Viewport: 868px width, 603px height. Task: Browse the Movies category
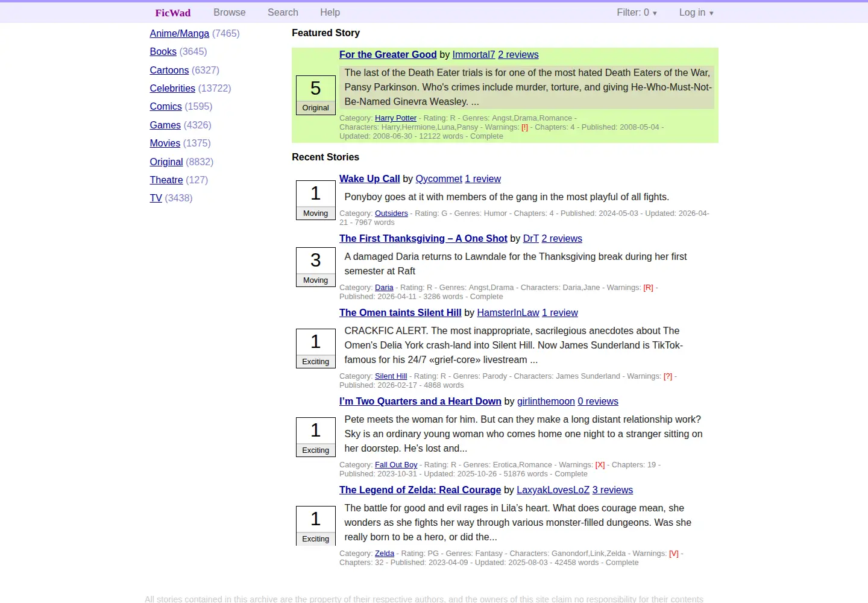click(x=165, y=144)
